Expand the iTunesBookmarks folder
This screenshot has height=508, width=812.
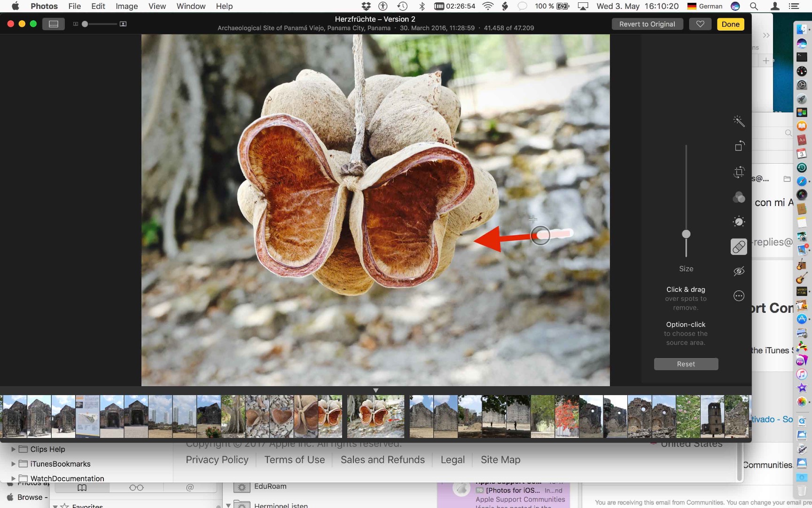(x=14, y=464)
